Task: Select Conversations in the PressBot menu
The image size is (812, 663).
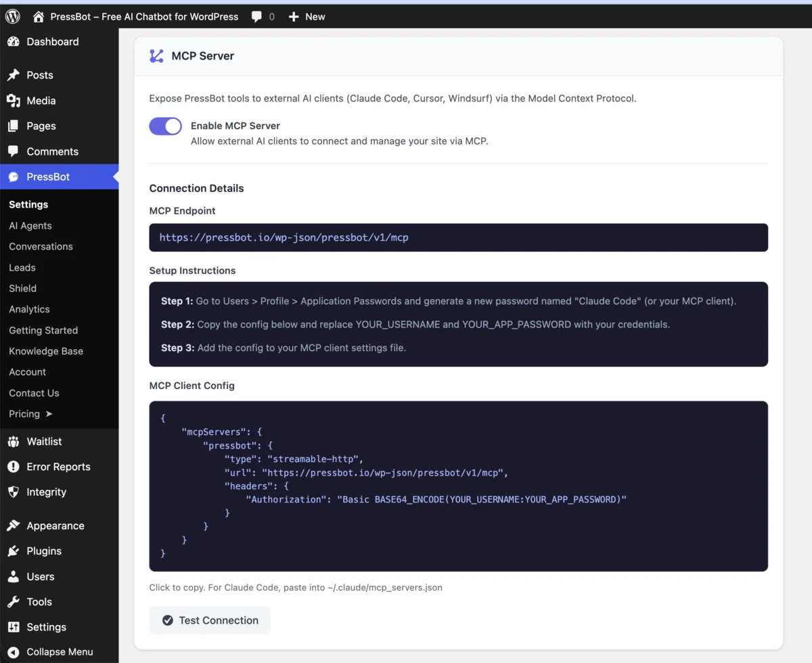Action: [x=41, y=246]
